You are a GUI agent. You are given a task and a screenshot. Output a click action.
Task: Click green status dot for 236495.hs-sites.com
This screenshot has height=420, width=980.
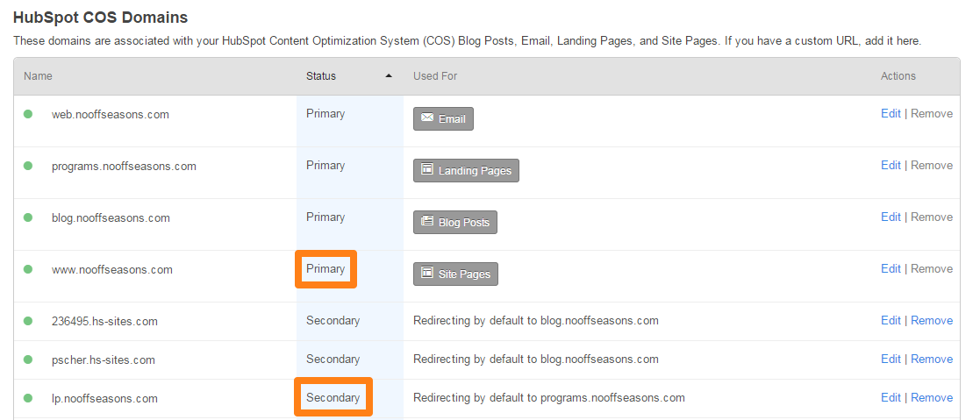coord(28,321)
